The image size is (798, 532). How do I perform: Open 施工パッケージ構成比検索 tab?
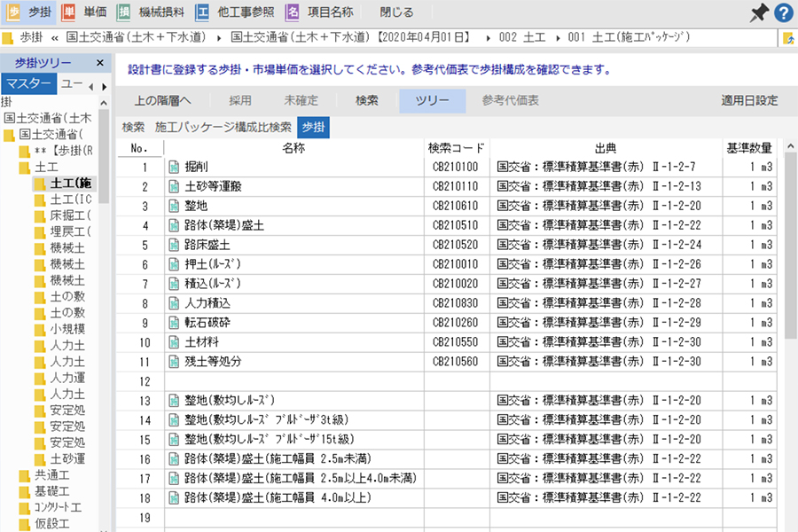pyautogui.click(x=223, y=128)
